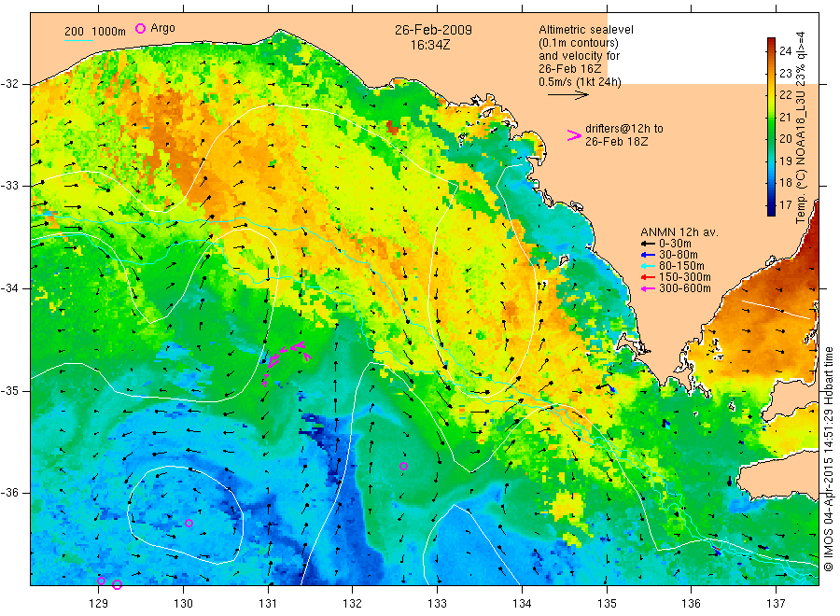Click the colorbar value 21
The width and height of the screenshot is (840, 616).
[x=785, y=117]
